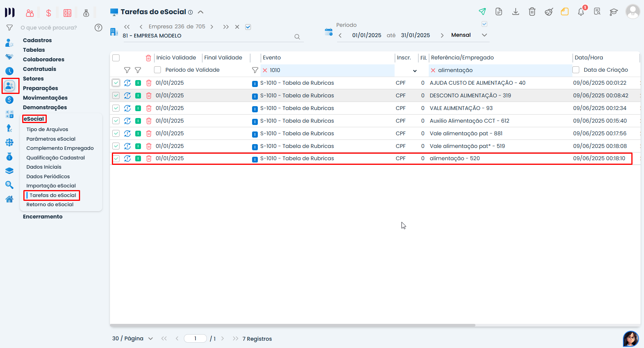
Task: Open the Inscr. filter dropdown
Action: point(415,71)
